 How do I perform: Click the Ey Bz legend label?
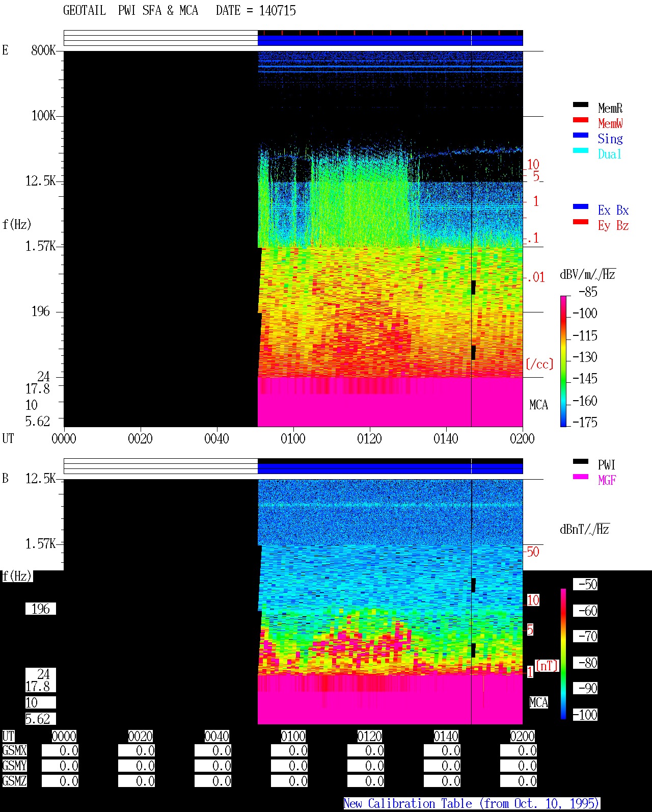coord(613,225)
